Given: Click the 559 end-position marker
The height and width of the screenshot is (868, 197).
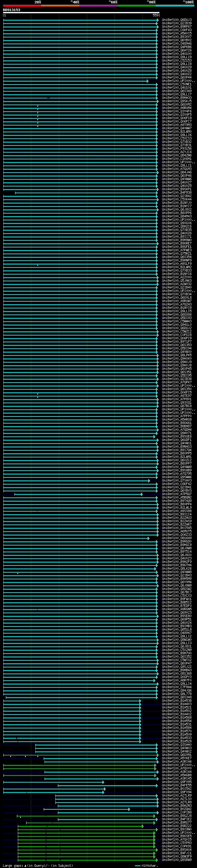Looking at the screenshot, I should [155, 15].
